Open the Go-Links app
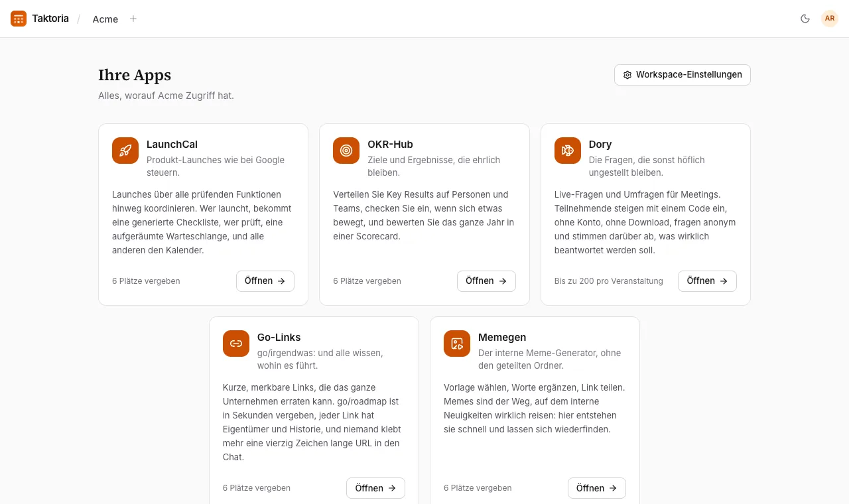Image resolution: width=849 pixels, height=504 pixels. click(x=375, y=488)
